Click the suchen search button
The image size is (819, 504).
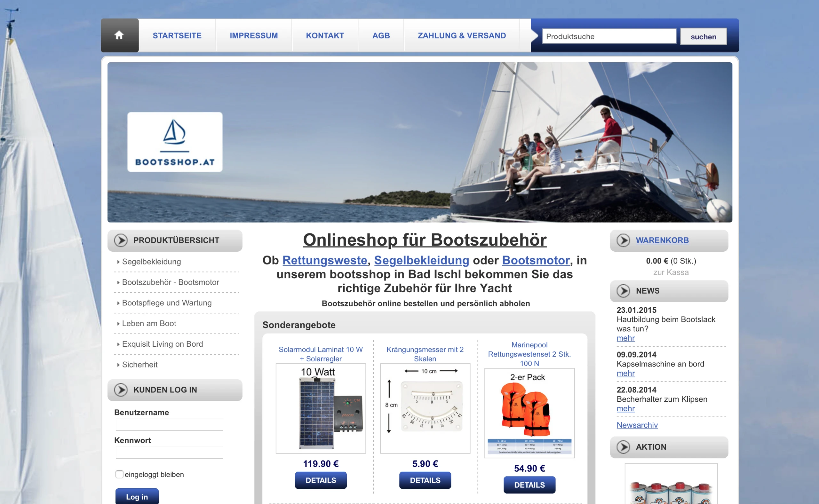[x=704, y=36]
